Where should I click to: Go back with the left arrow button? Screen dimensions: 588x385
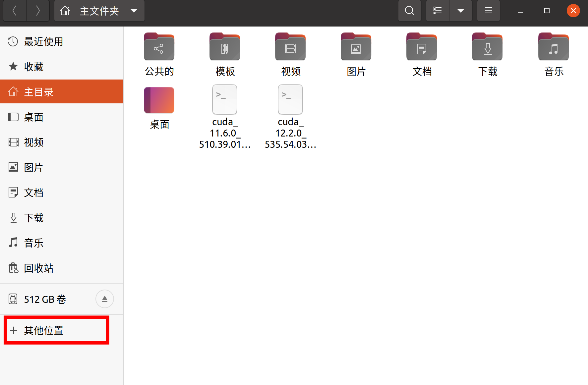(x=15, y=11)
